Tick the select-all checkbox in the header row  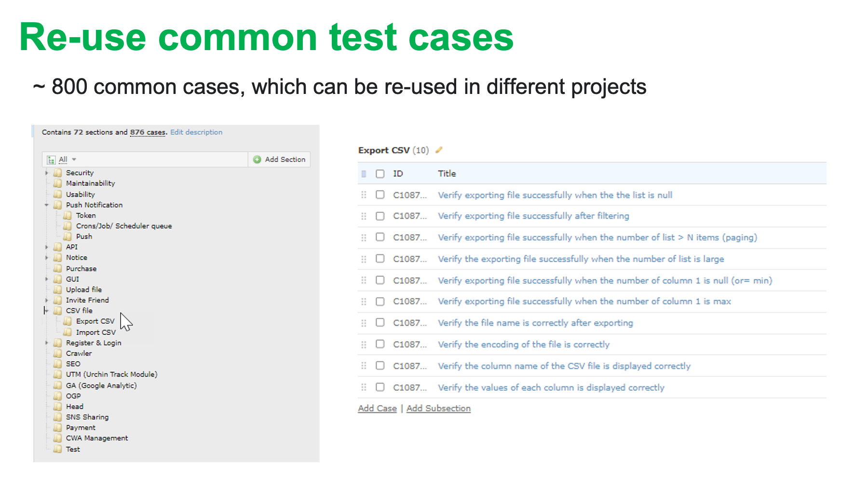380,173
